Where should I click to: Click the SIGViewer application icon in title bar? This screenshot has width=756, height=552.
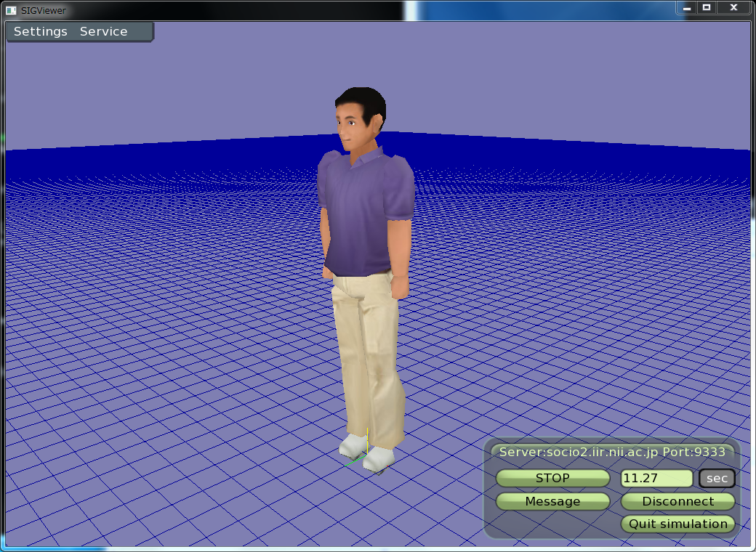coord(11,10)
